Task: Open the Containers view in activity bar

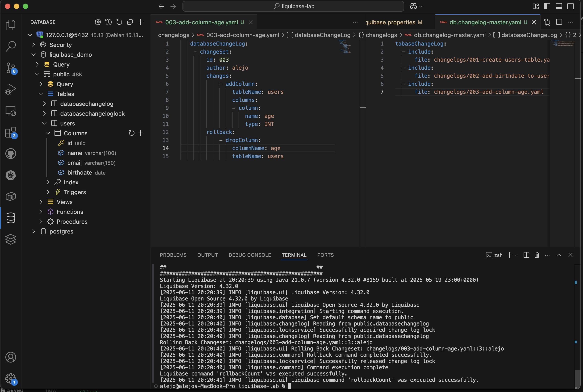Action: point(10,196)
